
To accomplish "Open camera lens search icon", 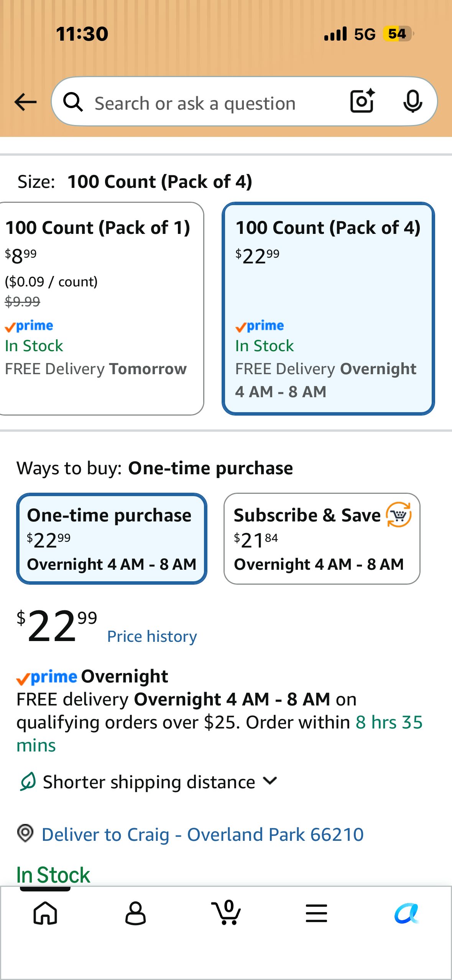I will (x=362, y=101).
